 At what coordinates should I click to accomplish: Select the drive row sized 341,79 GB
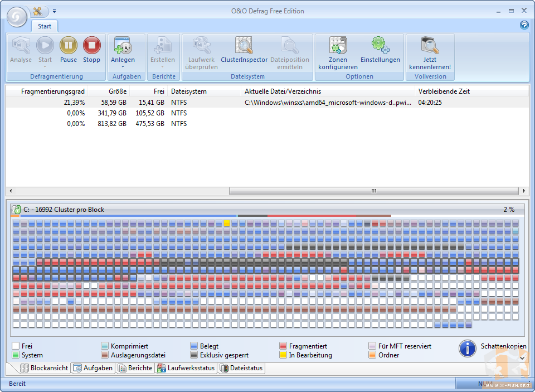pos(267,113)
